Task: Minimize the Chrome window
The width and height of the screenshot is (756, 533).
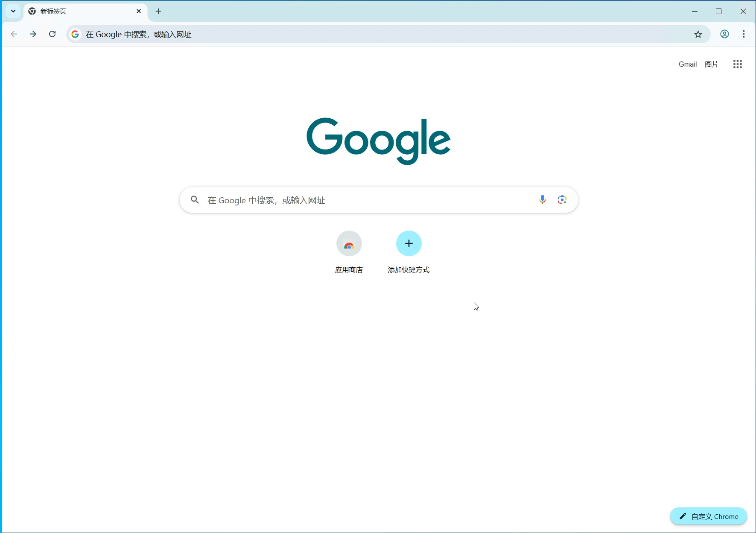Action: [x=695, y=12]
